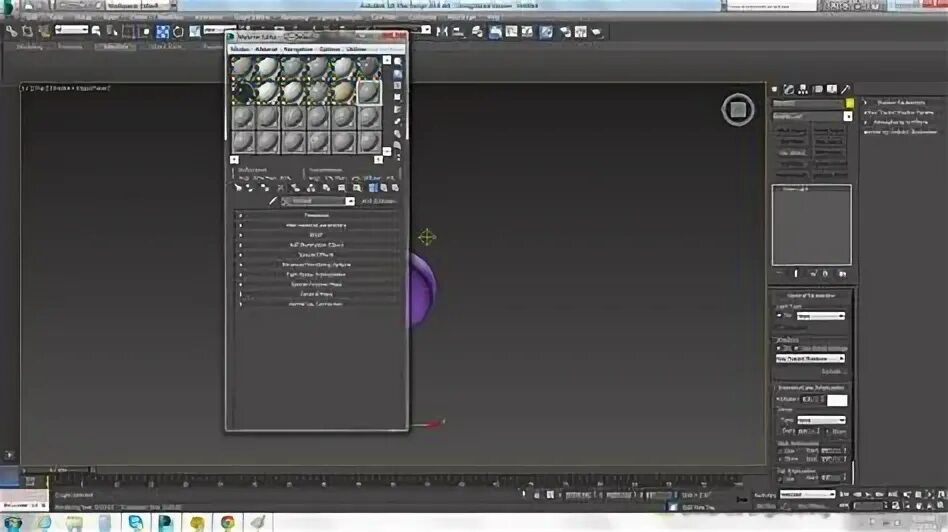
Task: Open Navigation menu in Material Editor
Action: pos(298,49)
